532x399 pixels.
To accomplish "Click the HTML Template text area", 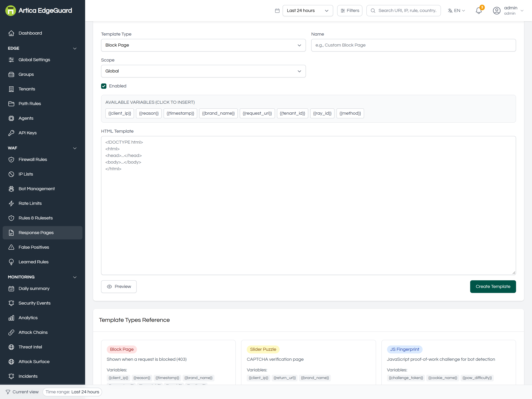I will point(308,206).
